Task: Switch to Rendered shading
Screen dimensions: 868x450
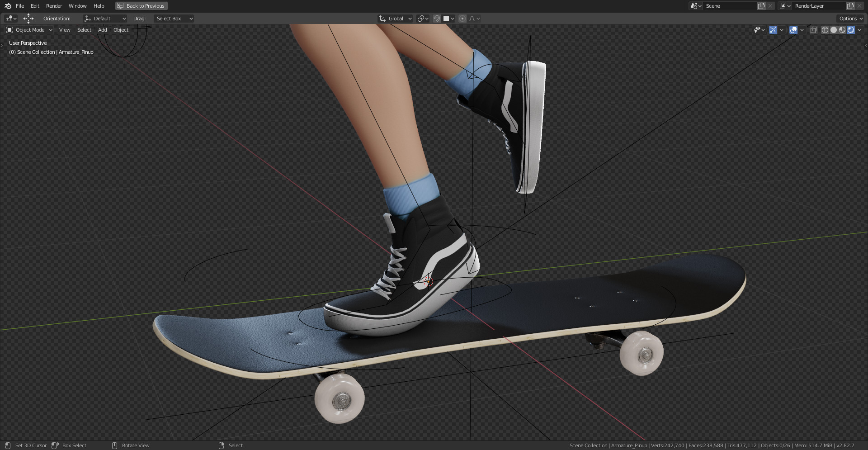Action: (851, 30)
